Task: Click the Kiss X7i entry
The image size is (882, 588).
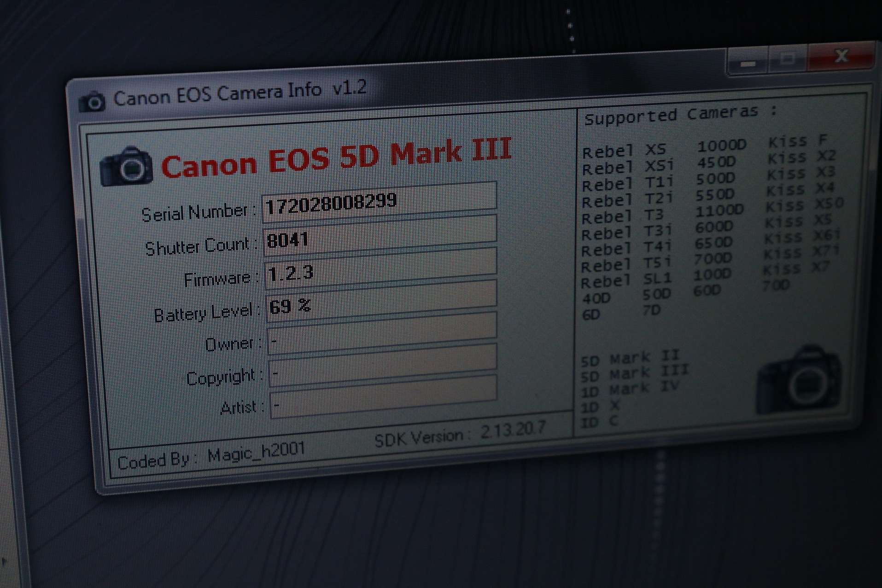Action: [801, 252]
